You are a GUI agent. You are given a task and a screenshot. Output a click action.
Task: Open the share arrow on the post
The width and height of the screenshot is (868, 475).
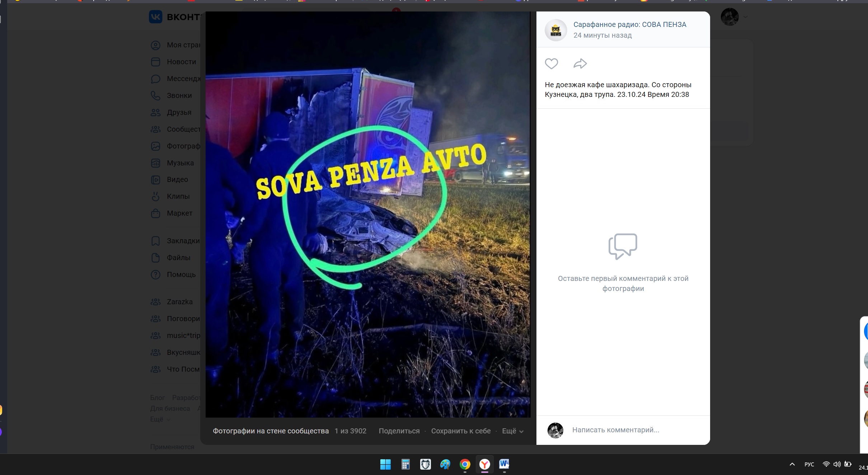[x=580, y=64]
